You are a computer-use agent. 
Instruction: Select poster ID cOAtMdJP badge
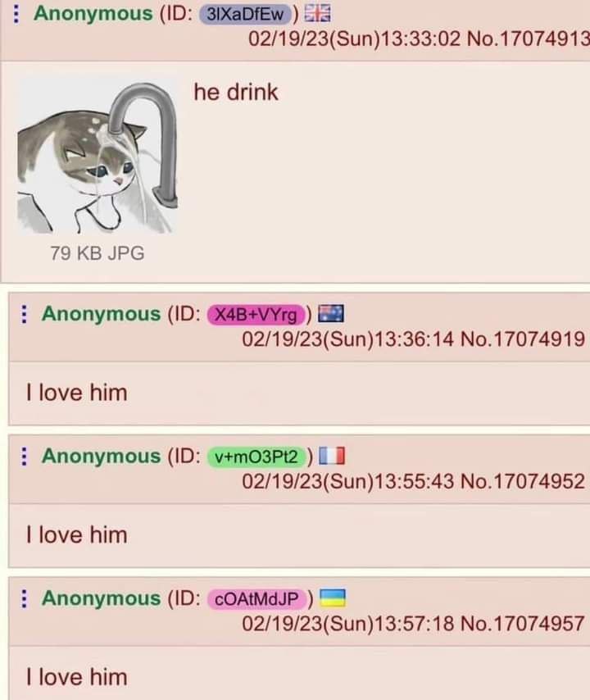pyautogui.click(x=256, y=599)
